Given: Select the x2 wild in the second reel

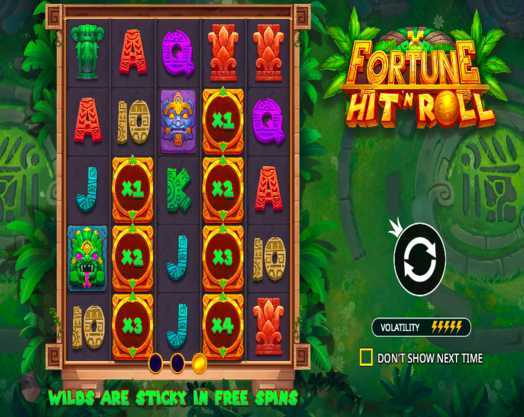Looking at the screenshot, I should [133, 257].
